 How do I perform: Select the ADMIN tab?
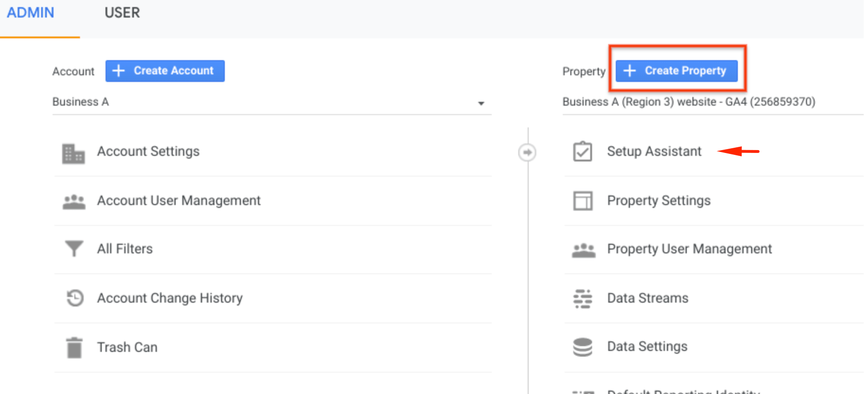click(x=31, y=13)
